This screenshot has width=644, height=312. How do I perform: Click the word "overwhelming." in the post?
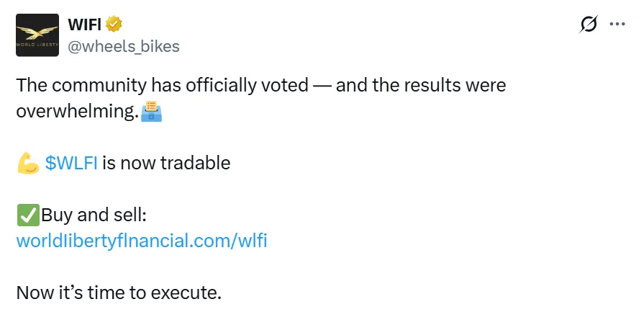77,112
